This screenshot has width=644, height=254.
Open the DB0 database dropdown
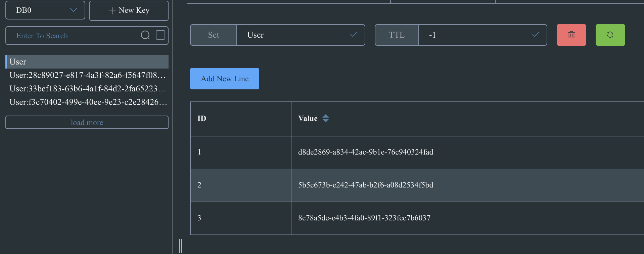[45, 10]
